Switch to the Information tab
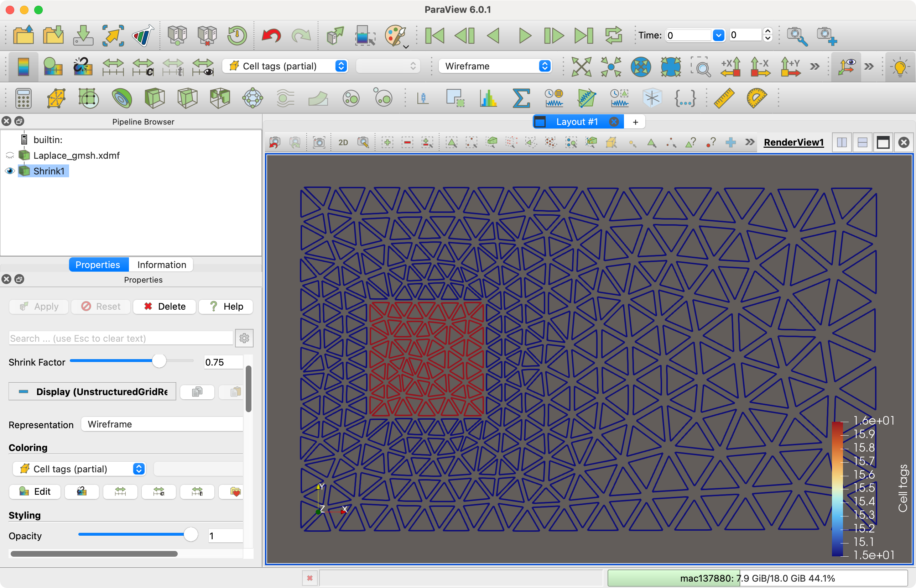The image size is (916, 588). (x=161, y=264)
